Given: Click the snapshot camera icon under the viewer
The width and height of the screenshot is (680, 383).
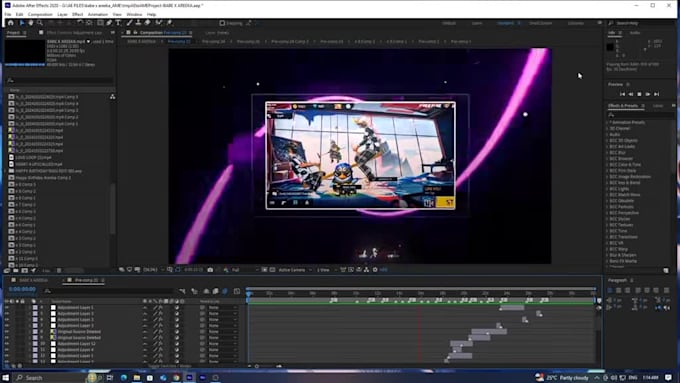Looking at the screenshot, I should tap(210, 270).
